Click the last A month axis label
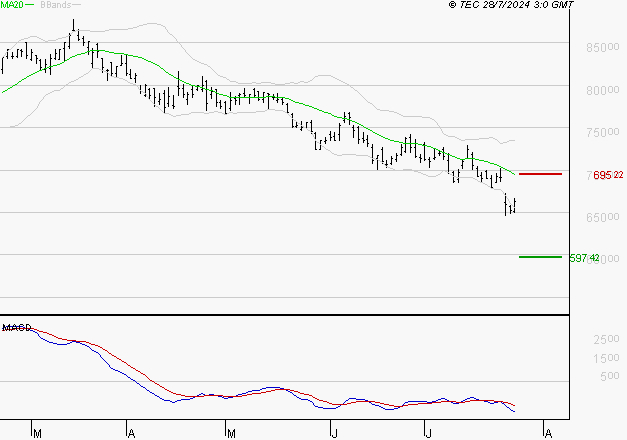This screenshot has height=440, width=627. click(548, 434)
